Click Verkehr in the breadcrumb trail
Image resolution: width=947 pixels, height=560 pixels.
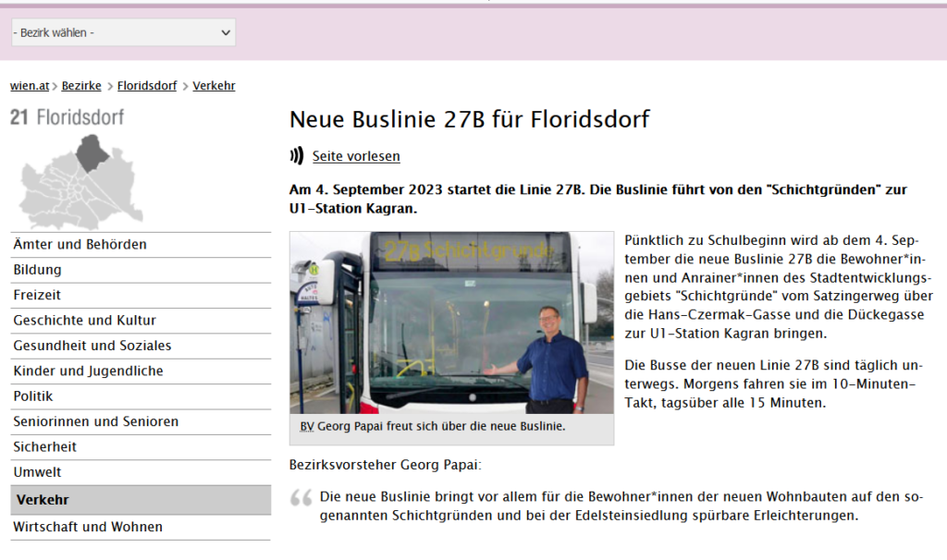(214, 86)
